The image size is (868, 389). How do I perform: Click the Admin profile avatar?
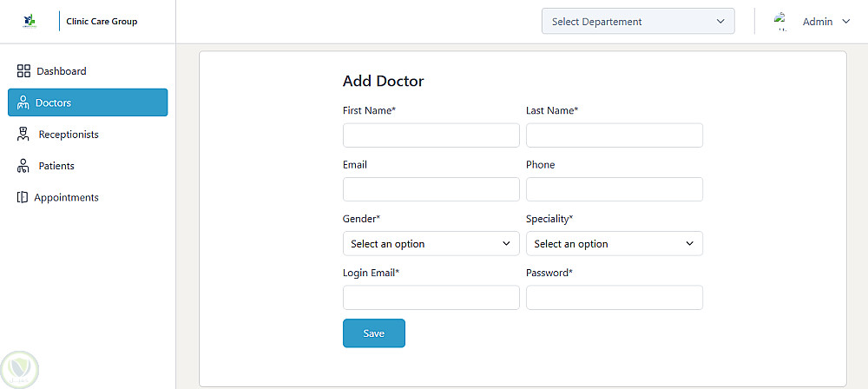[x=780, y=22]
